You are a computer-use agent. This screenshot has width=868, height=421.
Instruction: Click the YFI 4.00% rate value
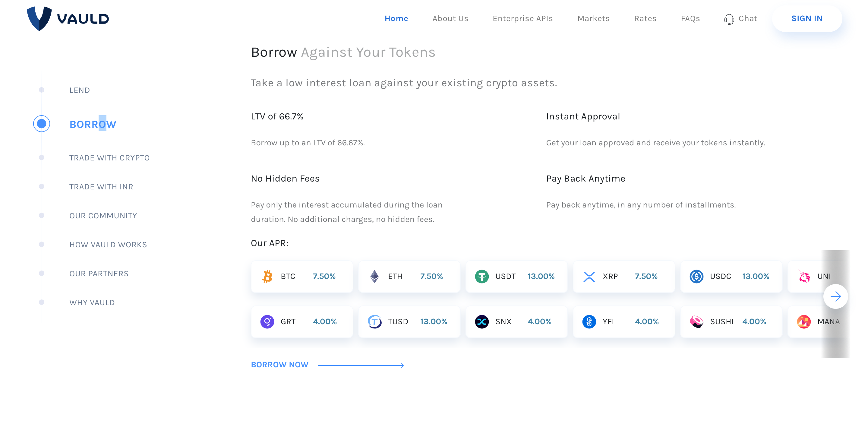point(647,321)
